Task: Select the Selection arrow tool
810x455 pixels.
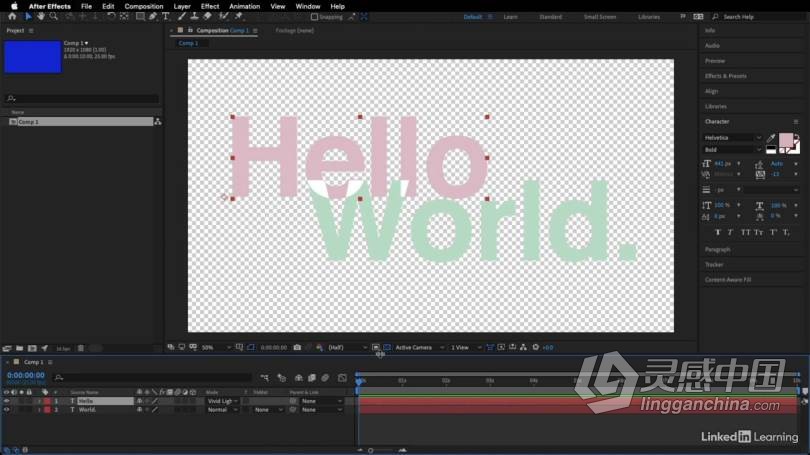Action: tap(28, 17)
